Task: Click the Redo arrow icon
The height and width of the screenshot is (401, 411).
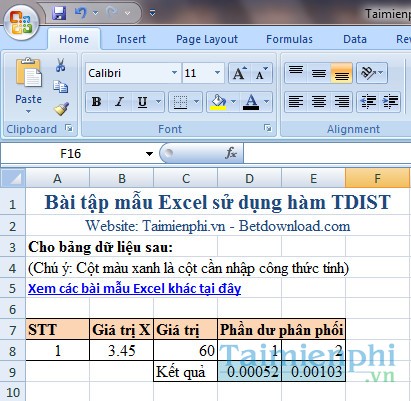Action: (112, 13)
